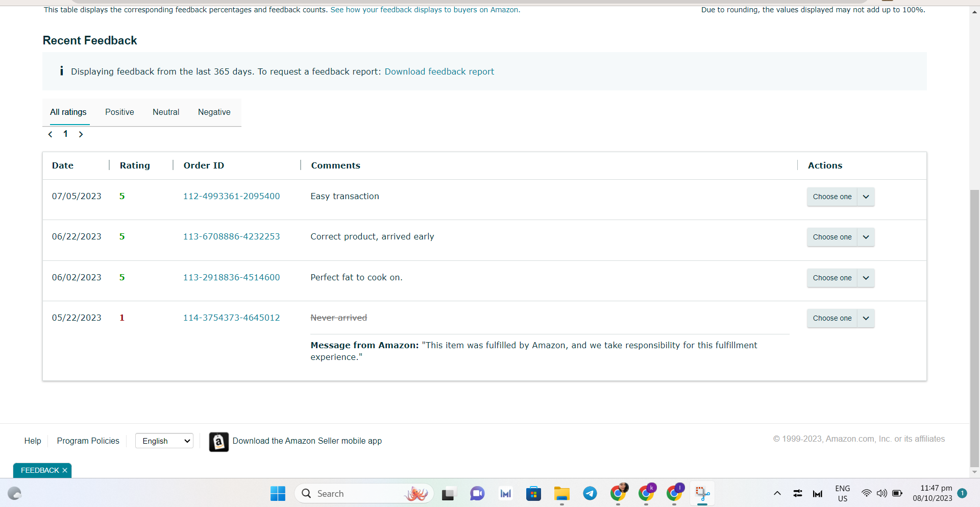Open the Help link in footer

(x=33, y=441)
